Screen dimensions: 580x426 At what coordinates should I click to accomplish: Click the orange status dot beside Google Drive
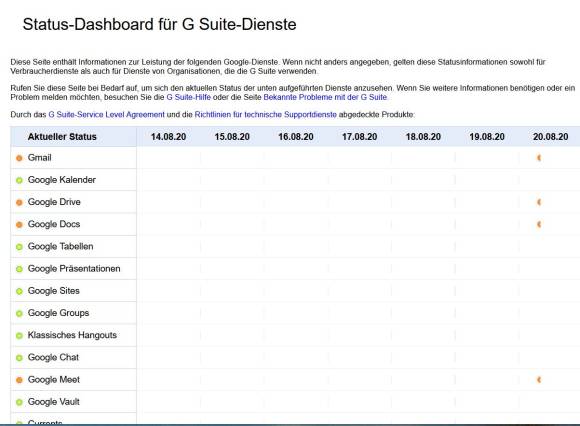click(19, 203)
